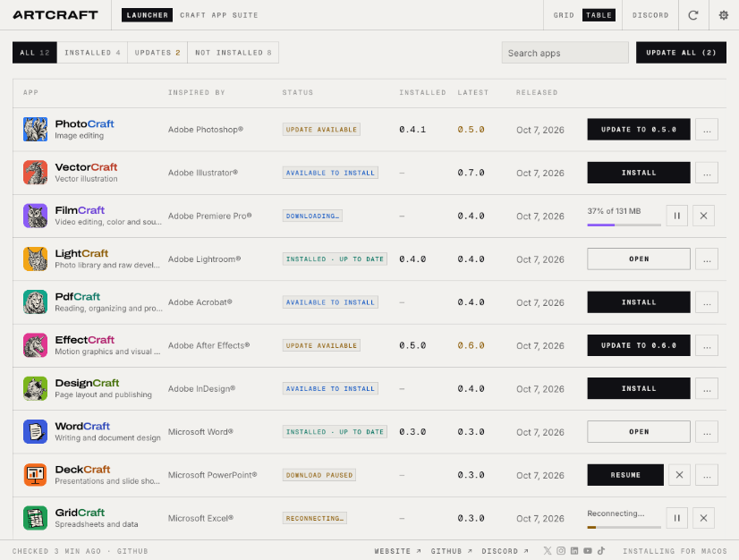Select the All apps filter tab
The height and width of the screenshot is (560, 739).
[x=35, y=52]
